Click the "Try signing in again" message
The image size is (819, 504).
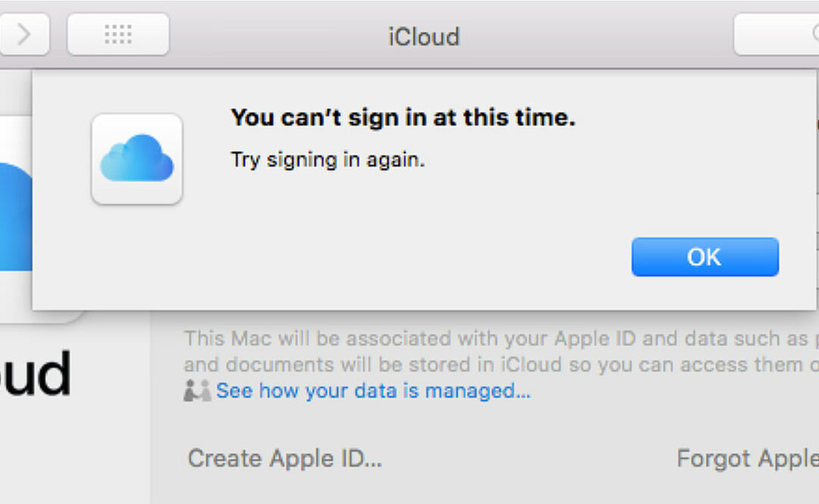pyautogui.click(x=328, y=160)
